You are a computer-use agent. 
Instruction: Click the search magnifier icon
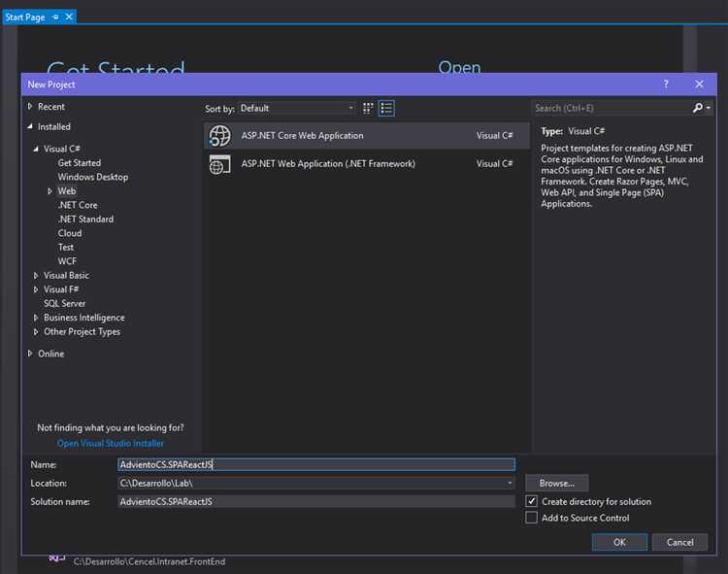697,108
